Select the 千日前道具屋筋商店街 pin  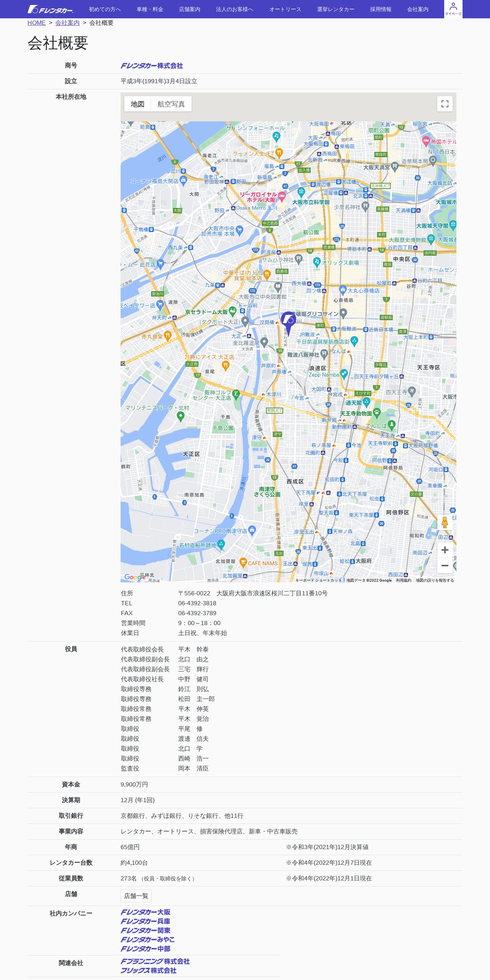point(354,341)
